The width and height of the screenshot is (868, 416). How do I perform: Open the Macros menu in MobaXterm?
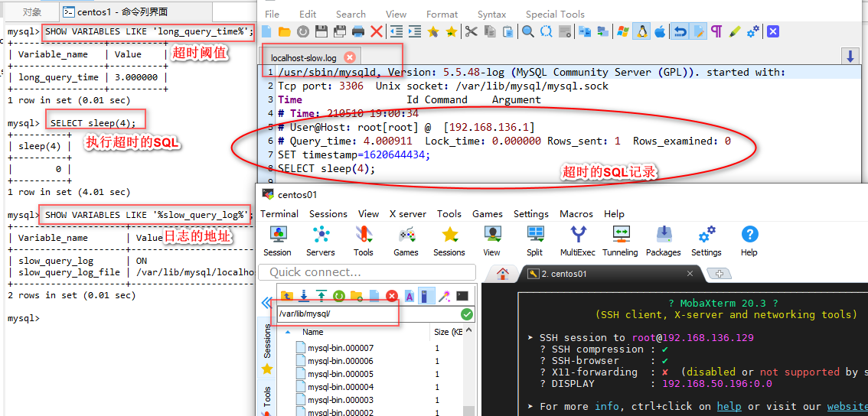tap(576, 213)
